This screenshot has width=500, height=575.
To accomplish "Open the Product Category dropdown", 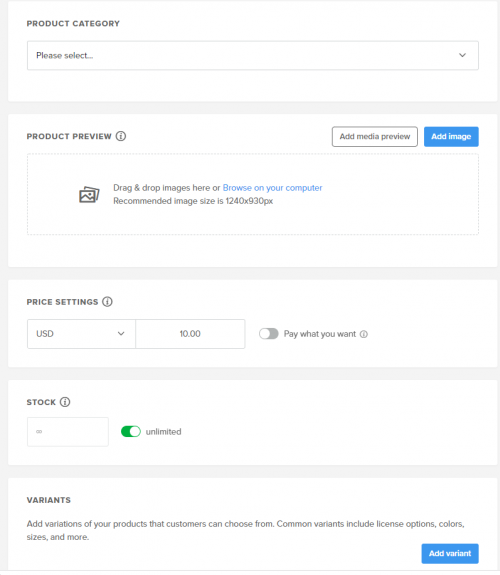I will (x=253, y=55).
